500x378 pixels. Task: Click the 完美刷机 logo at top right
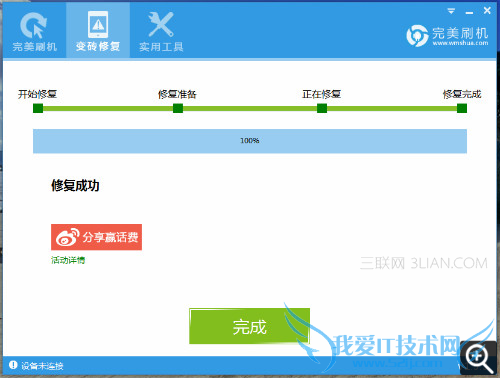[447, 36]
